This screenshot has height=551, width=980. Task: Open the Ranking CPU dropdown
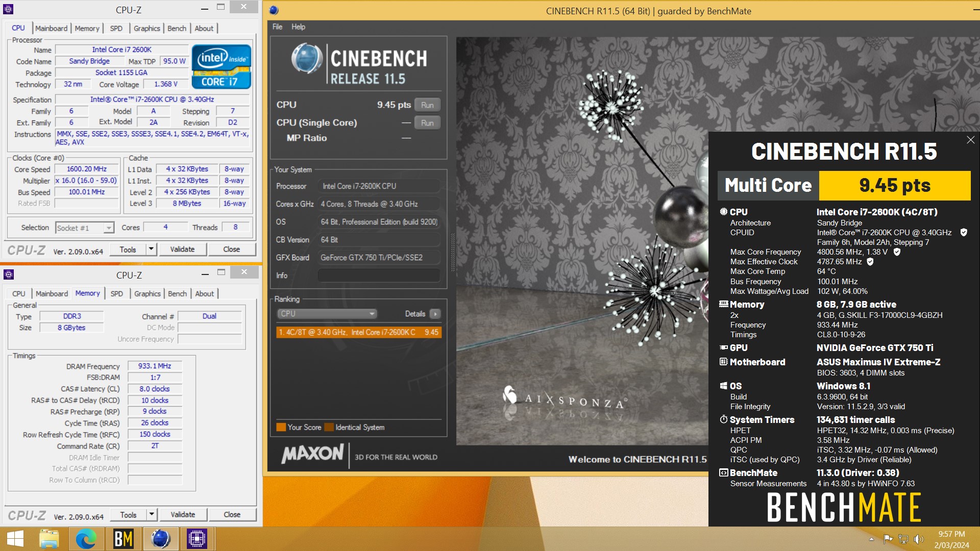pos(327,314)
